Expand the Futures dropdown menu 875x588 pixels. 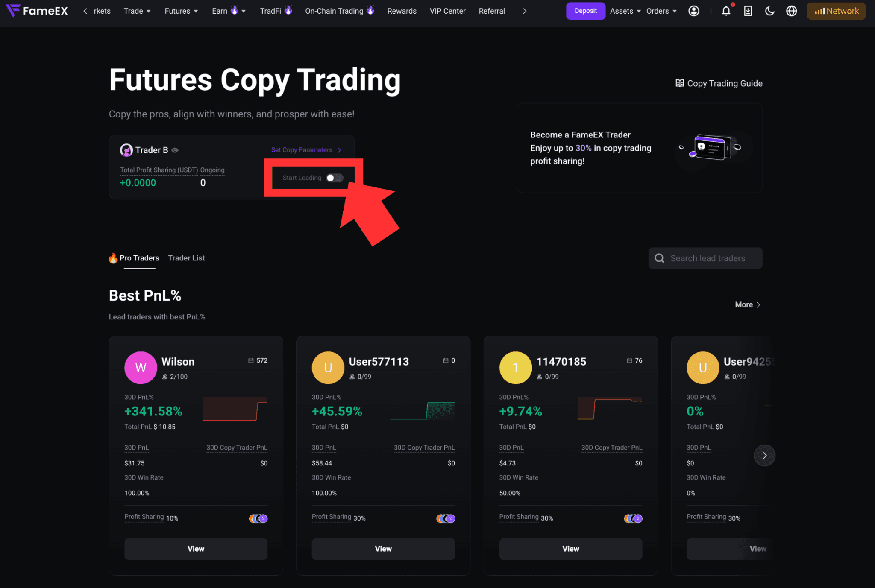click(x=181, y=11)
